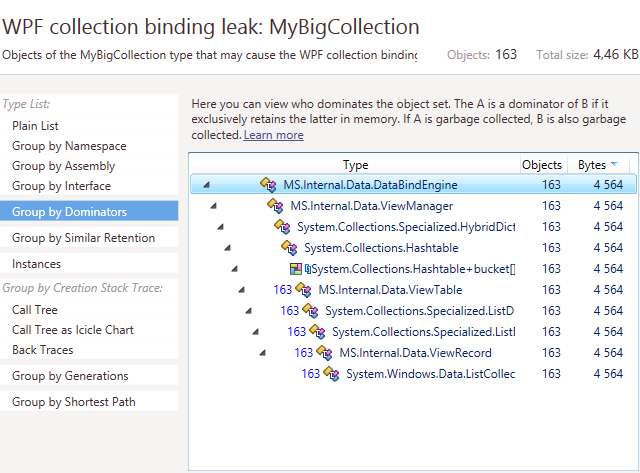The width and height of the screenshot is (640, 473).
Task: Switch to Group by Similar Retention
Action: pyautogui.click(x=83, y=238)
